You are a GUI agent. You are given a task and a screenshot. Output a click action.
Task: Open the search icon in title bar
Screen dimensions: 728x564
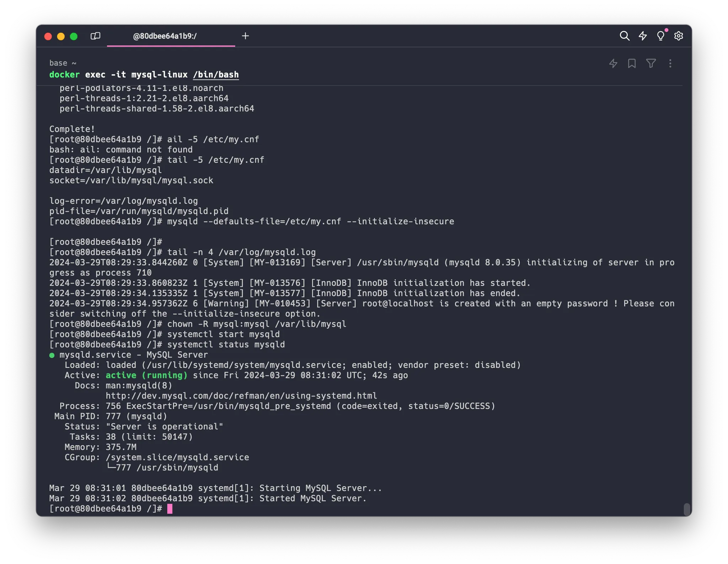(624, 36)
